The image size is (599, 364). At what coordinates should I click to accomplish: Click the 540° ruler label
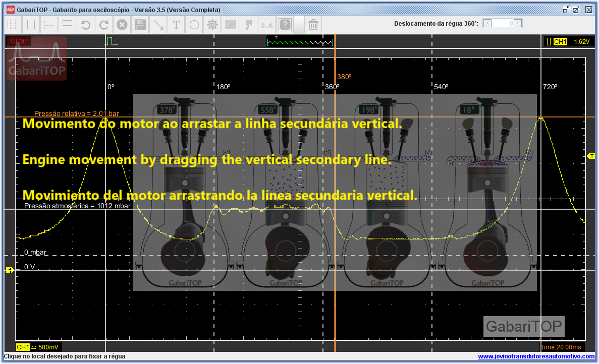pos(441,87)
